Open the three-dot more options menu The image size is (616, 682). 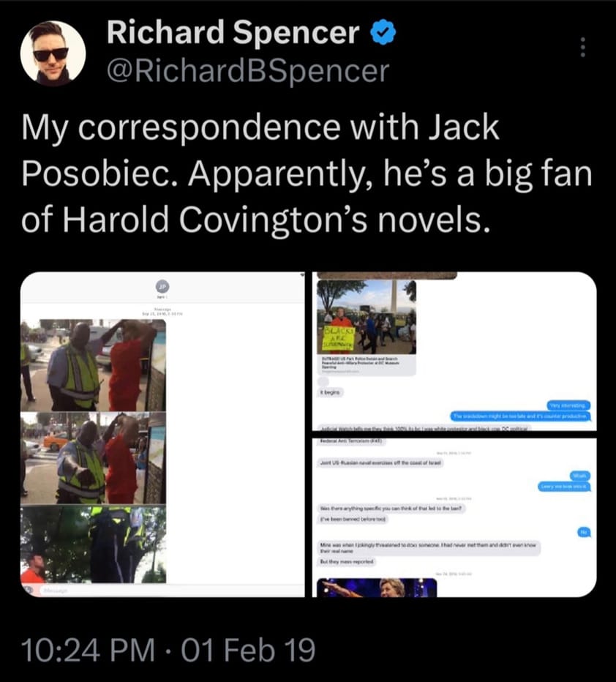coord(582,47)
